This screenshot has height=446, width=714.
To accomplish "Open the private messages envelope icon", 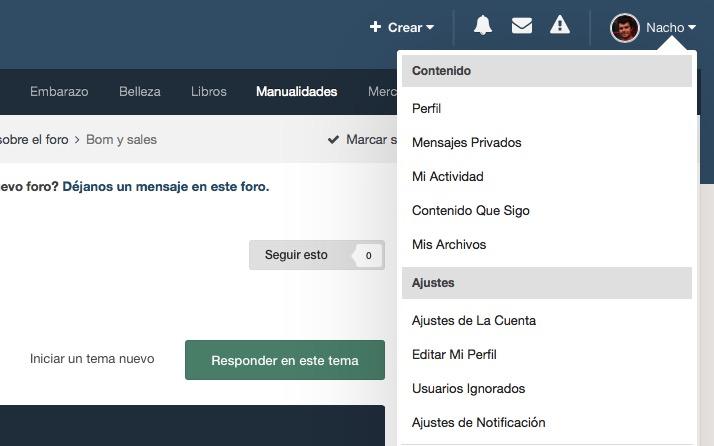I will pyautogui.click(x=522, y=26).
